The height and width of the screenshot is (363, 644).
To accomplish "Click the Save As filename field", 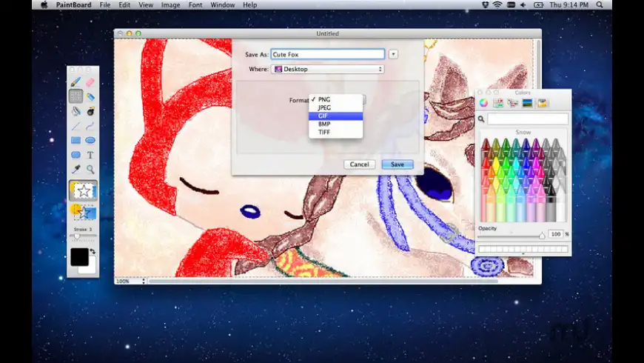I will click(x=328, y=54).
